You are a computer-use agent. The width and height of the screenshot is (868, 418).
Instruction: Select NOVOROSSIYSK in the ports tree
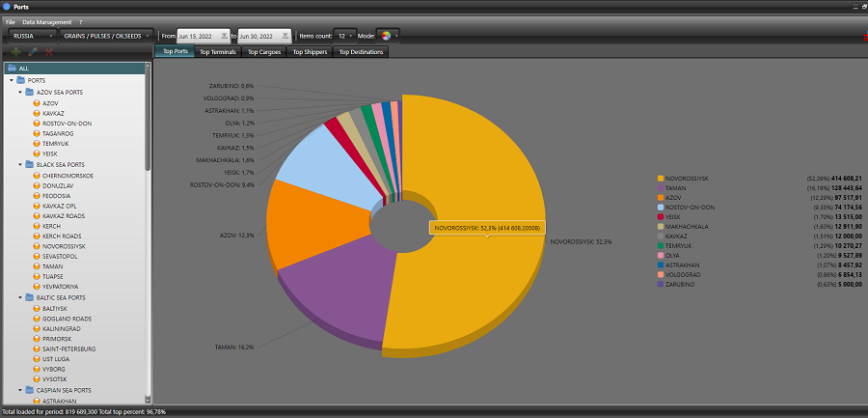coord(64,246)
